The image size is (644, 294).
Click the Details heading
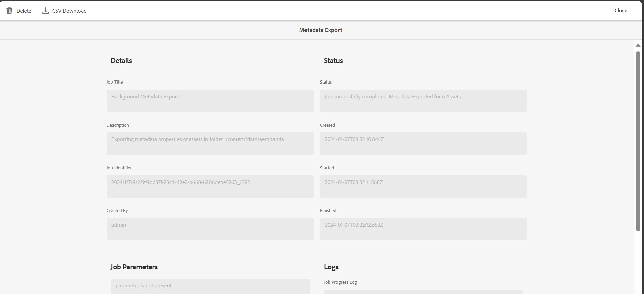[x=121, y=61]
